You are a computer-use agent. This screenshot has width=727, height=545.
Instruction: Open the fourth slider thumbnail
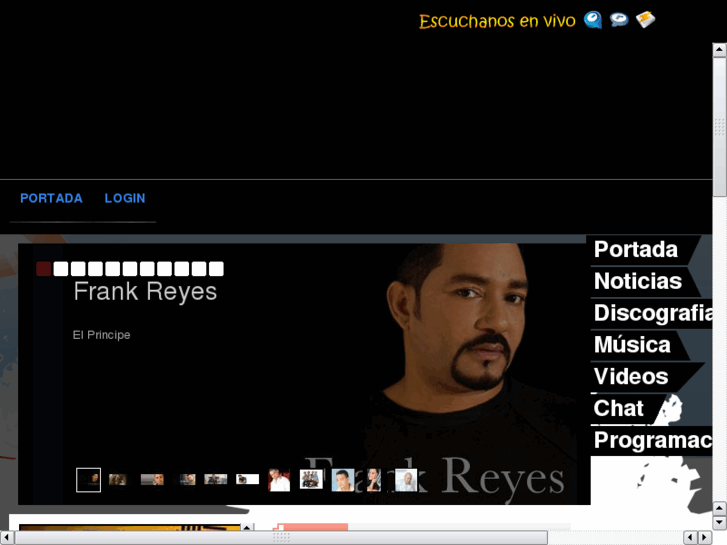[187, 479]
